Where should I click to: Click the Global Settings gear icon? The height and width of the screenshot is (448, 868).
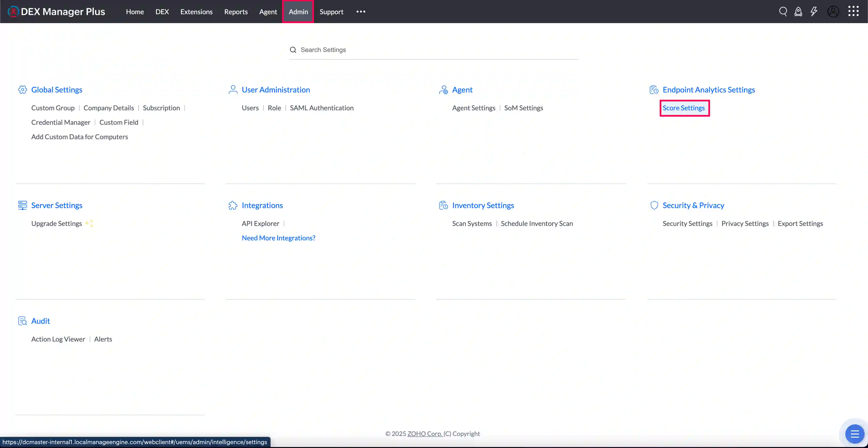[23, 89]
